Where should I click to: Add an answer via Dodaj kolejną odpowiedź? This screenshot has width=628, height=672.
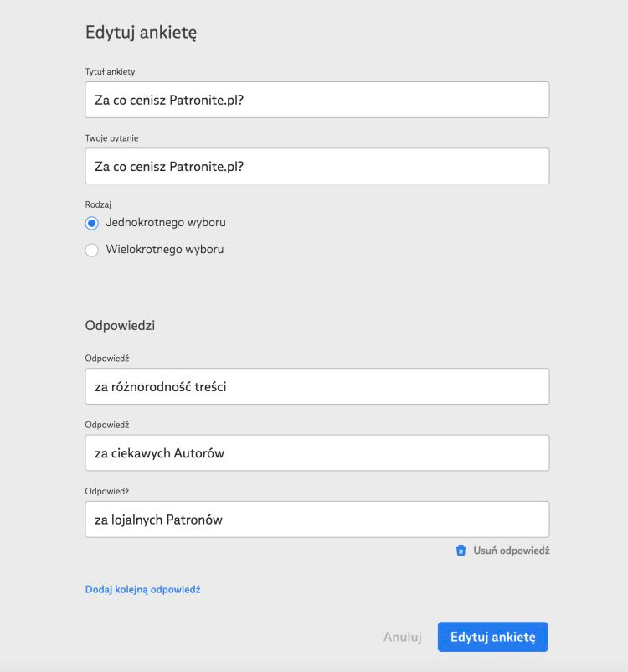click(x=143, y=589)
